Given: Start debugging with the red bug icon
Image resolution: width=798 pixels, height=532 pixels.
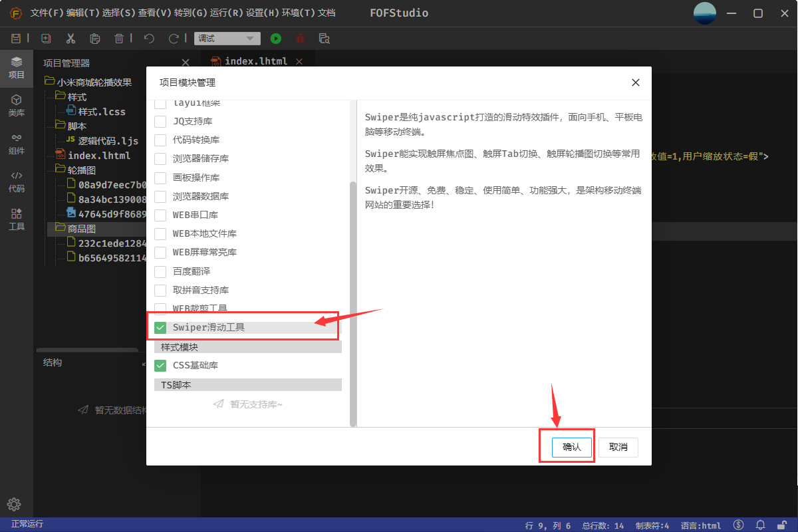Looking at the screenshot, I should coord(301,39).
